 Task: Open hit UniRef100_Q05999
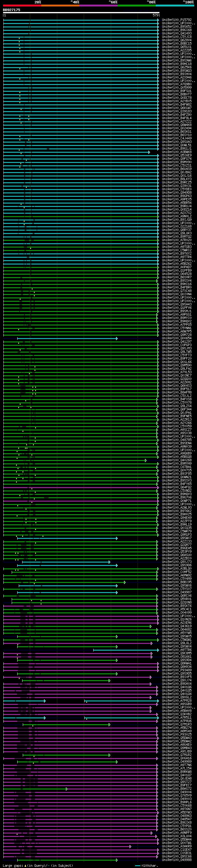pyautogui.click(x=177, y=88)
